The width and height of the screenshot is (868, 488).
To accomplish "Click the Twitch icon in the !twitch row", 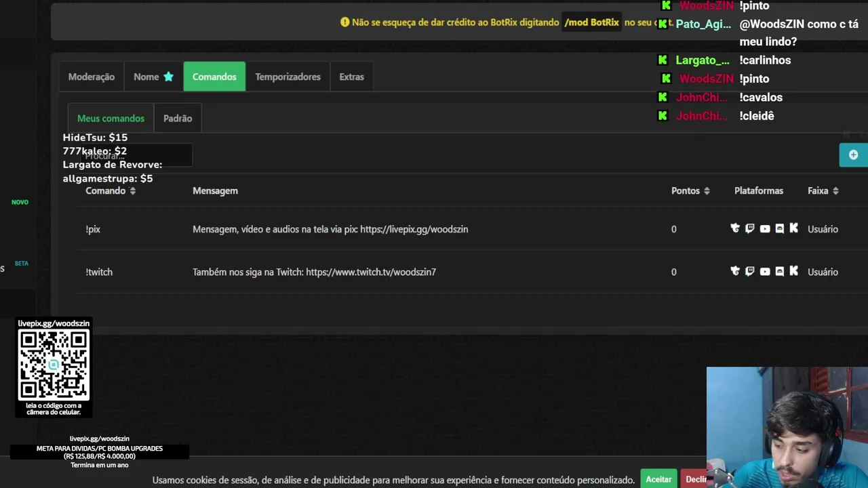I will (x=750, y=271).
